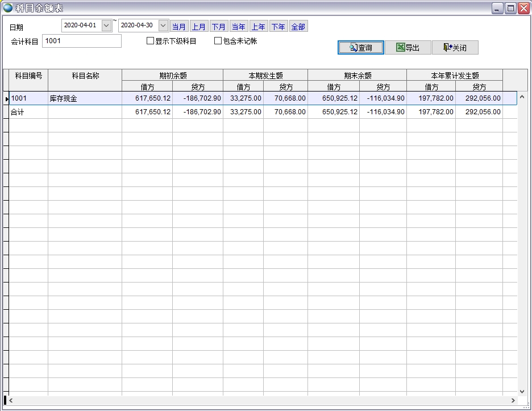Click the 会计科目 input field
The height and width of the screenshot is (411, 532).
click(82, 41)
